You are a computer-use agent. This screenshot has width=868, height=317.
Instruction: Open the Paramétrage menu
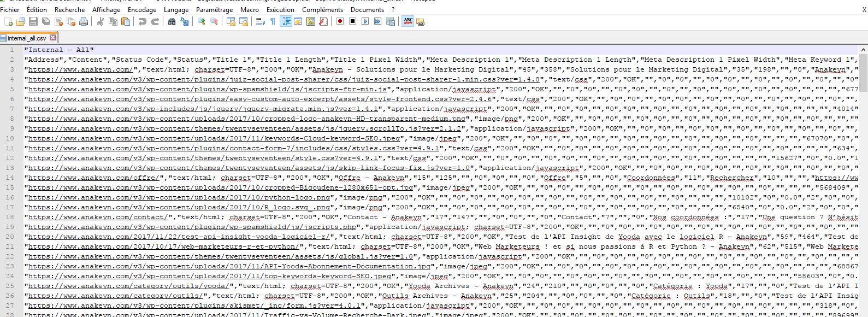coord(214,9)
